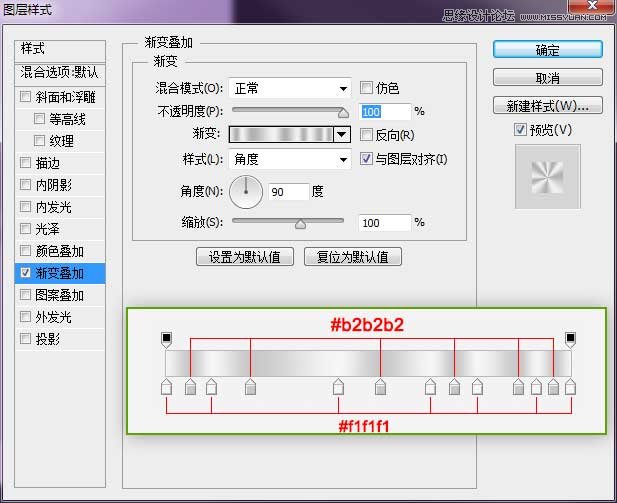Image resolution: width=617 pixels, height=503 pixels.
Task: Open the 内发光 inner glow settings page
Action: (54, 207)
